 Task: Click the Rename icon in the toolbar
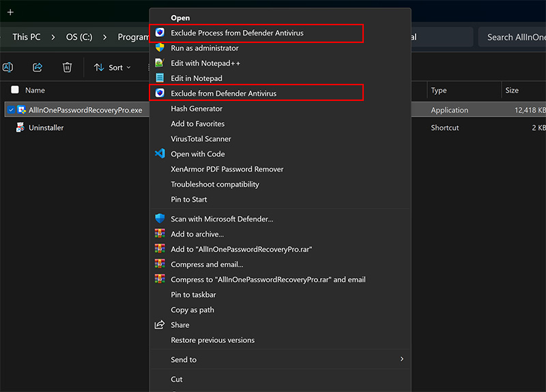coord(8,67)
